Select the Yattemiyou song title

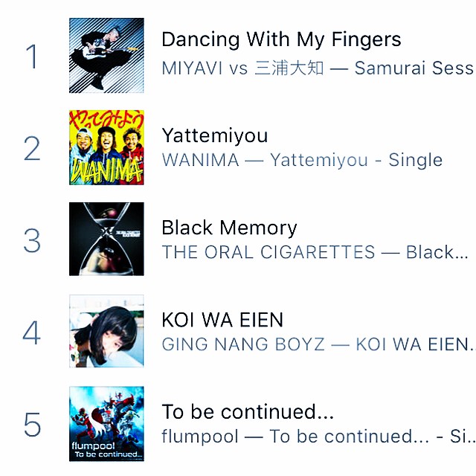pos(214,135)
